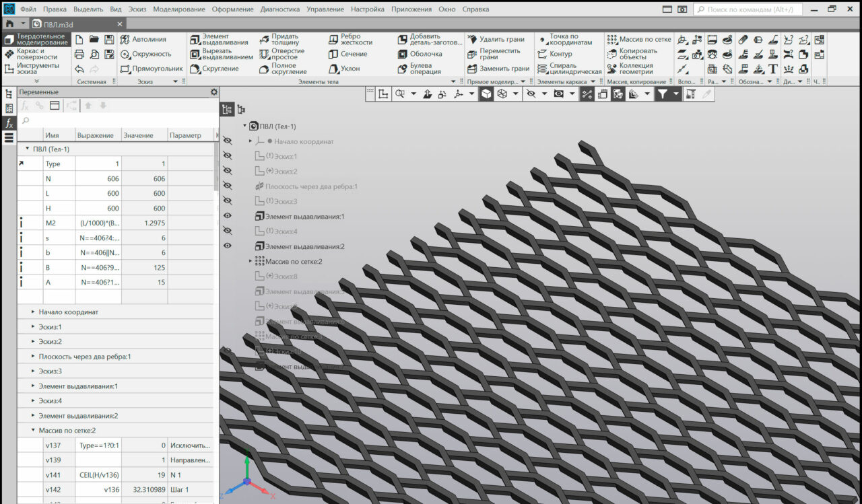This screenshot has height=504, width=862.
Task: Save the document with floppy icon
Action: (109, 40)
